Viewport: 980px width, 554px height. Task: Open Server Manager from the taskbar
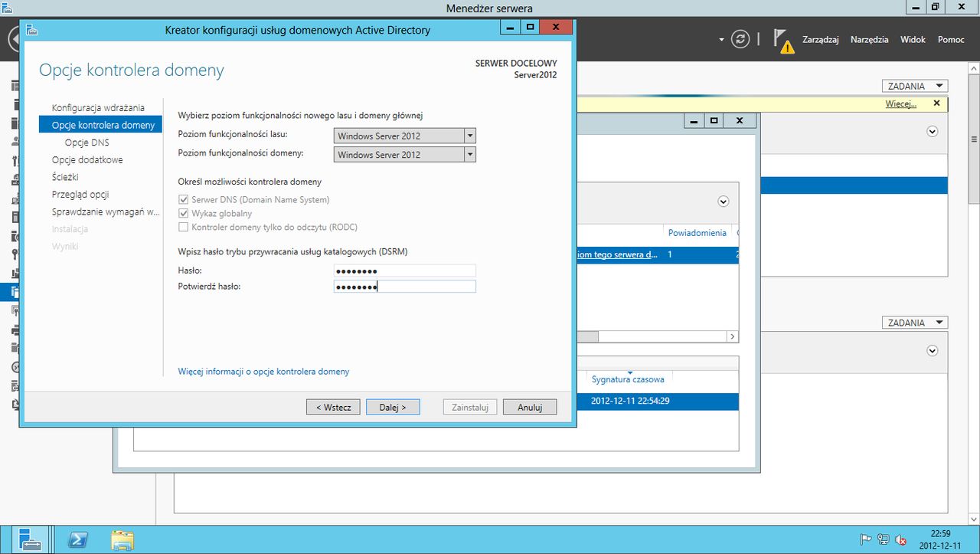click(31, 539)
